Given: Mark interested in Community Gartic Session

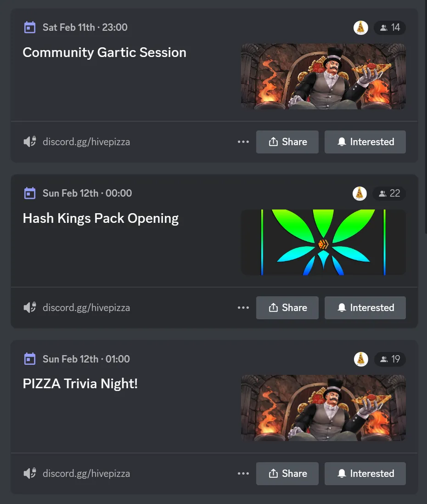Looking at the screenshot, I should pos(365,142).
